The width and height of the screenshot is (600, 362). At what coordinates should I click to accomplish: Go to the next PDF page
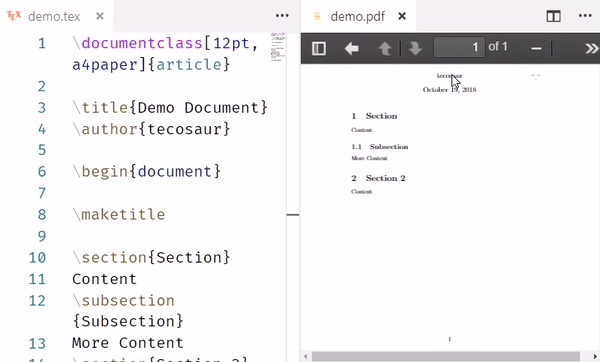tap(415, 49)
